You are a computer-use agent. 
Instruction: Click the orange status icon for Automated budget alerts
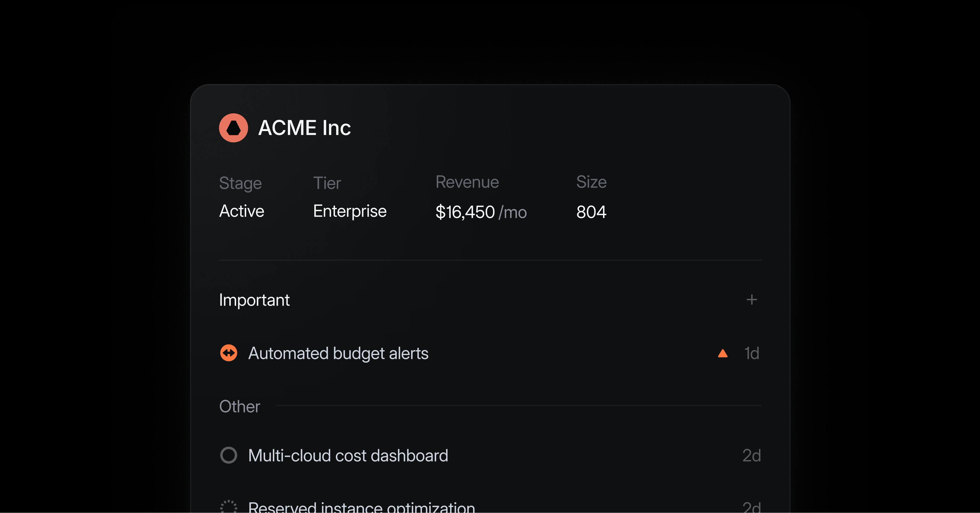pos(229,353)
